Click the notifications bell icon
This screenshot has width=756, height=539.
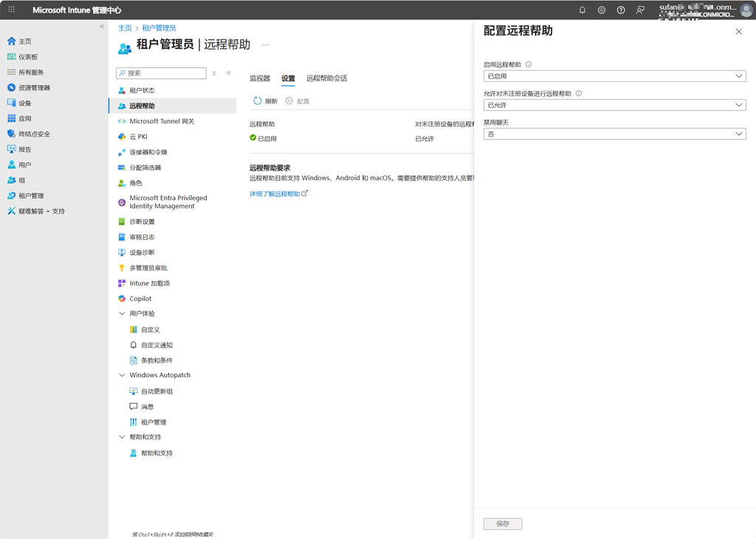[582, 10]
